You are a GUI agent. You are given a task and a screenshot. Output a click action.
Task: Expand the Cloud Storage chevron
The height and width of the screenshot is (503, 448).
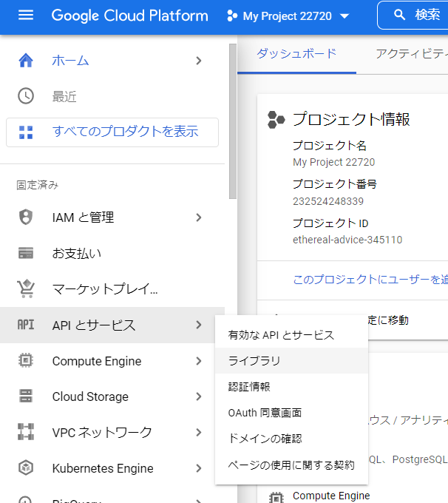click(x=199, y=396)
